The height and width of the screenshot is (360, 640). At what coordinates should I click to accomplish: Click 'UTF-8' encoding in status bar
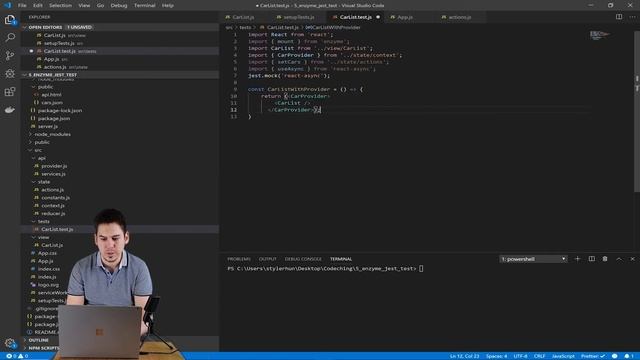[x=520, y=356]
